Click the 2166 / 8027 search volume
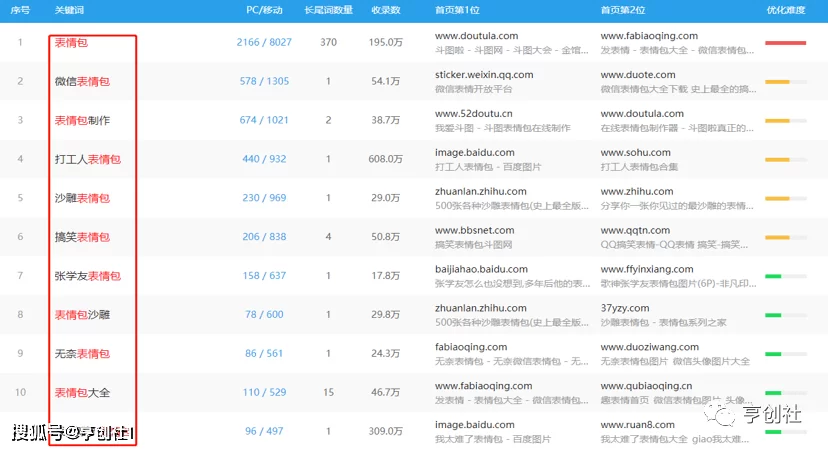 264,42
